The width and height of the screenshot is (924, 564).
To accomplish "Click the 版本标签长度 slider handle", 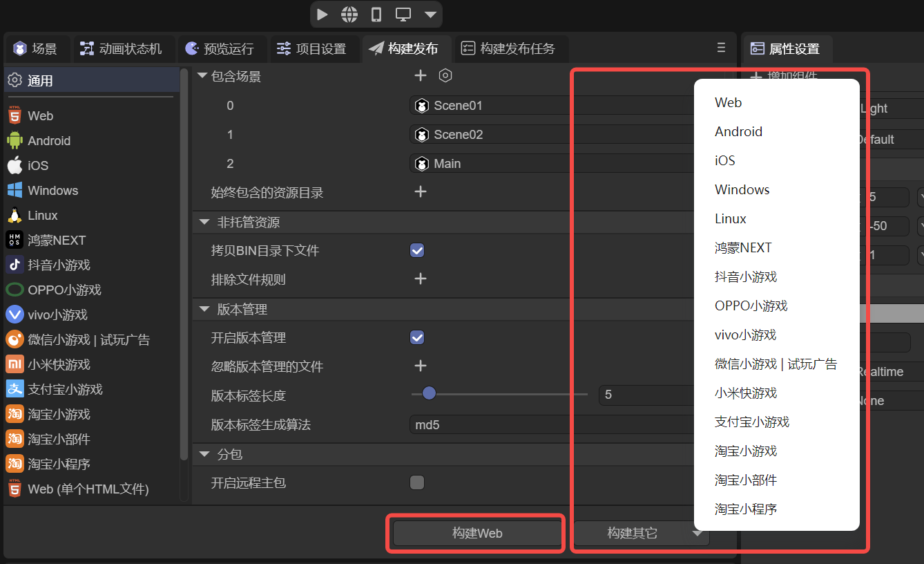I will pos(429,393).
